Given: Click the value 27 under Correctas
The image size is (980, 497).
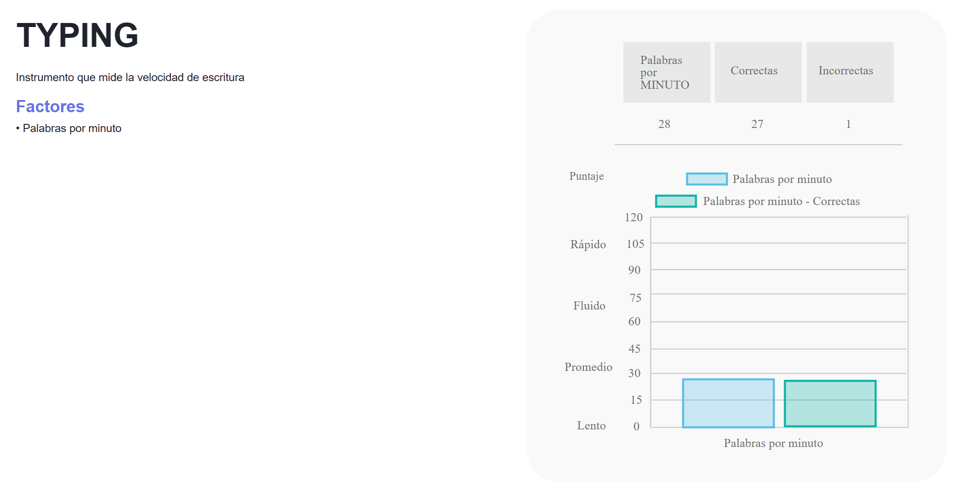Looking at the screenshot, I should 757,124.
